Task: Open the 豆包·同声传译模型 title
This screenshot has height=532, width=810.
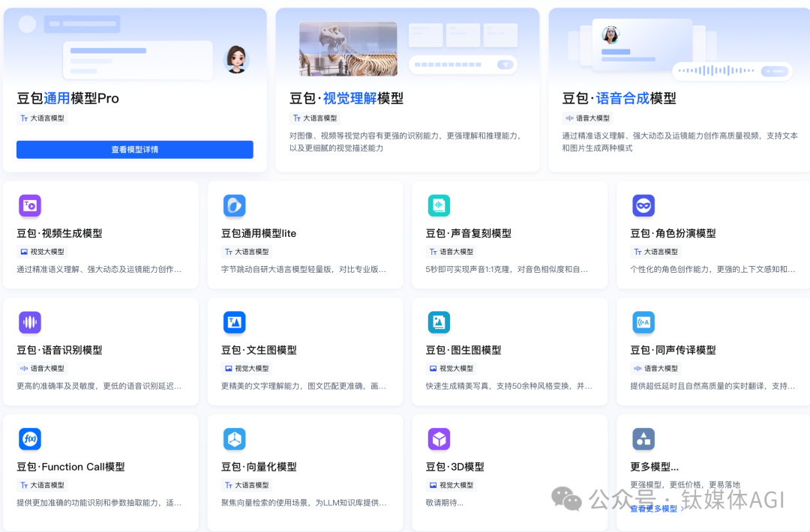Action: pos(673,350)
